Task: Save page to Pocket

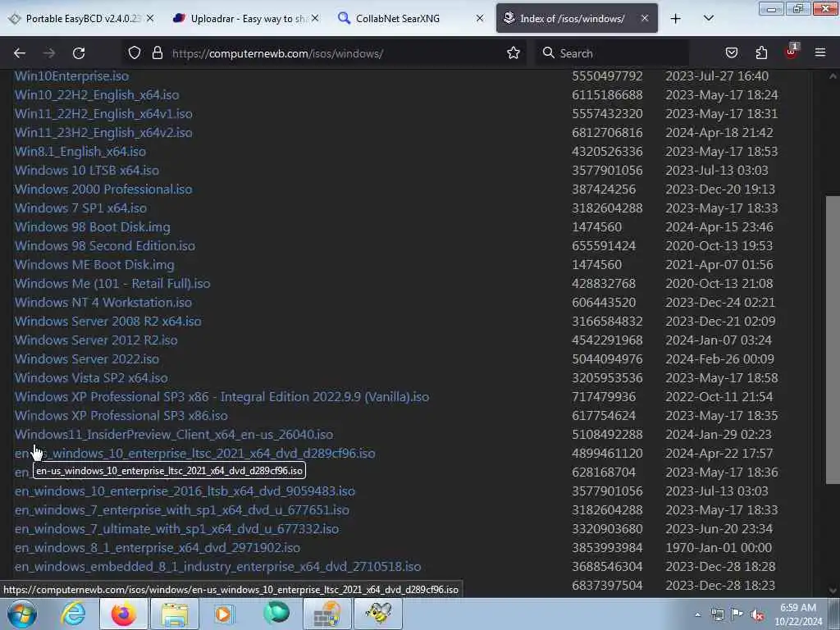Action: (x=731, y=53)
